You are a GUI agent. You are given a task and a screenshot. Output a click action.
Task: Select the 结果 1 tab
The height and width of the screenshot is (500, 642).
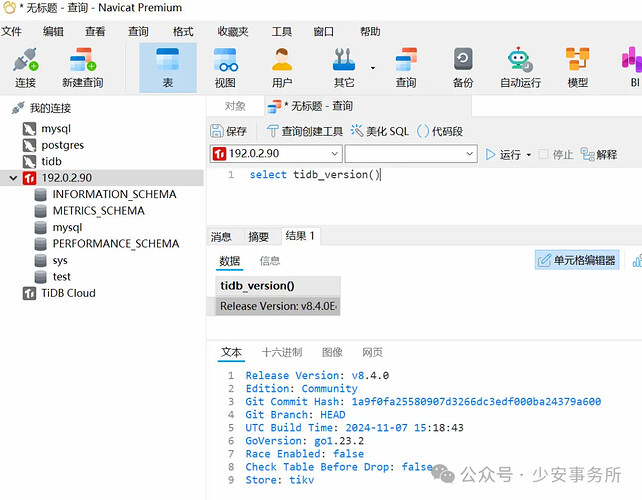[x=300, y=236]
